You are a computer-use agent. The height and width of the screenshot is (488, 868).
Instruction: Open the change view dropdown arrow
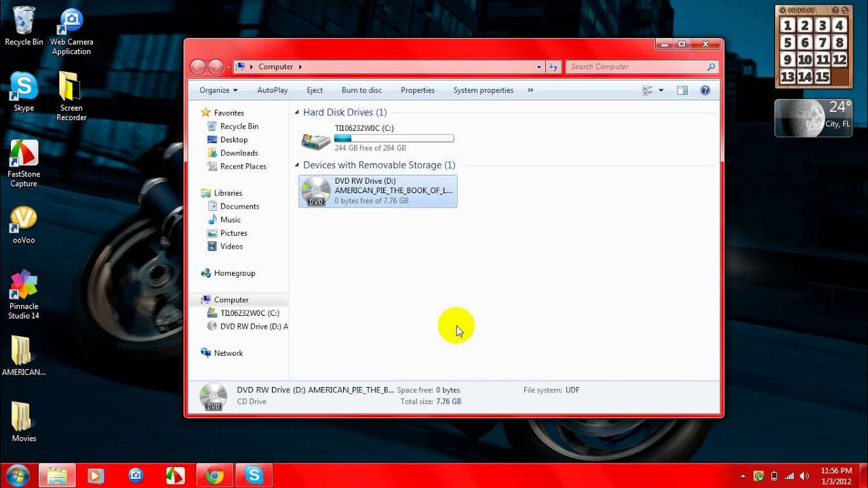click(x=661, y=90)
